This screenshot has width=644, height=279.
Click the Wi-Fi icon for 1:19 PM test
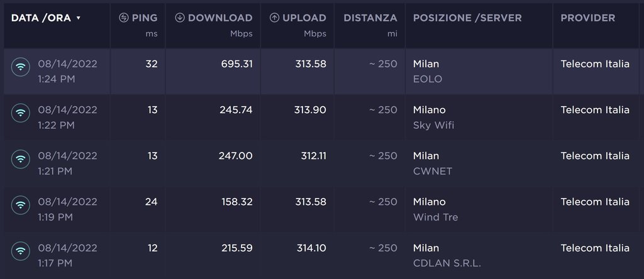21,205
